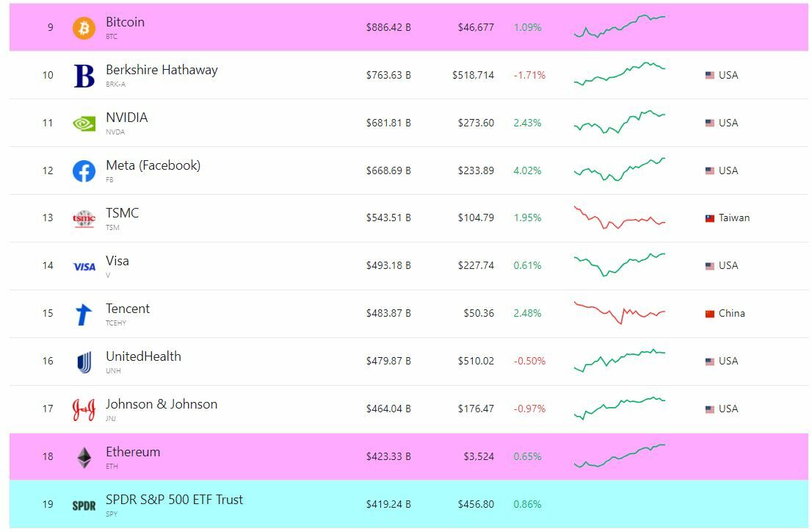Click the TSMC logo icon
Viewport: 812px width, 532px height.
point(84,218)
